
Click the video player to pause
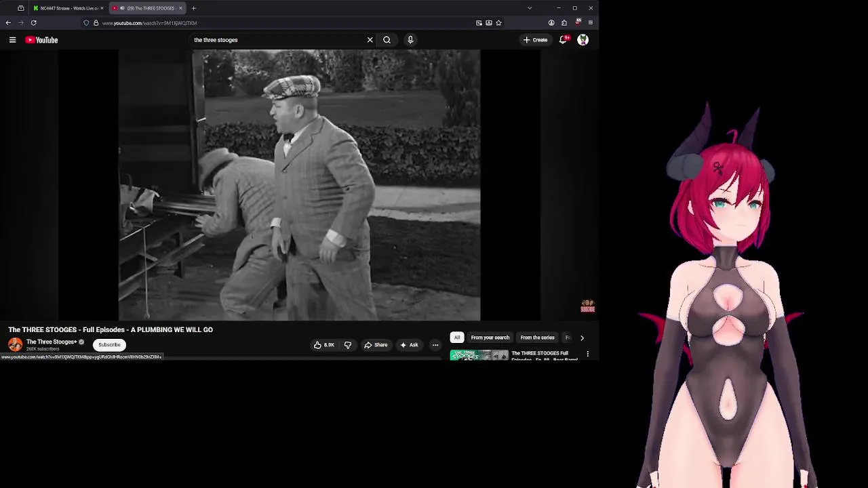click(x=299, y=184)
